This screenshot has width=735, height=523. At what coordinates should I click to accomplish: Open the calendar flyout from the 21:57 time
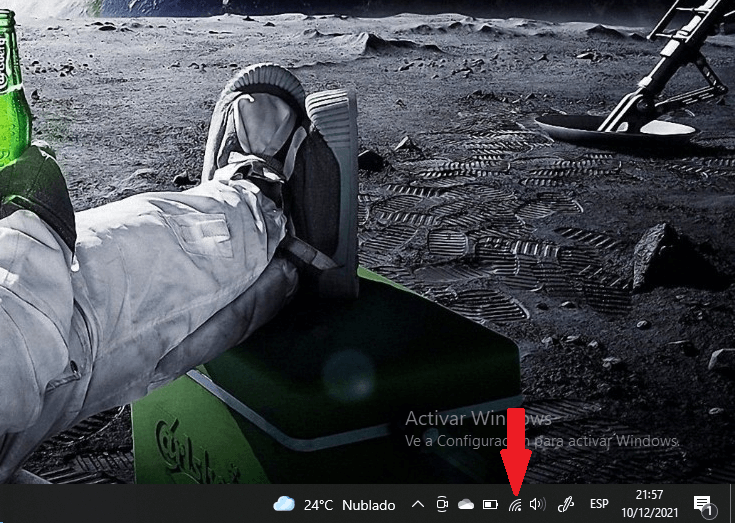coord(649,495)
